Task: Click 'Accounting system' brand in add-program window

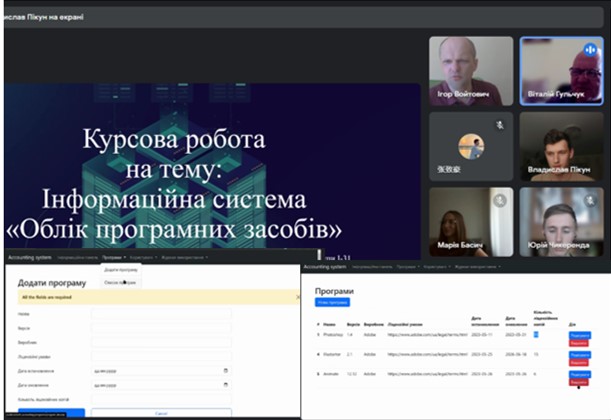Action: (x=30, y=258)
